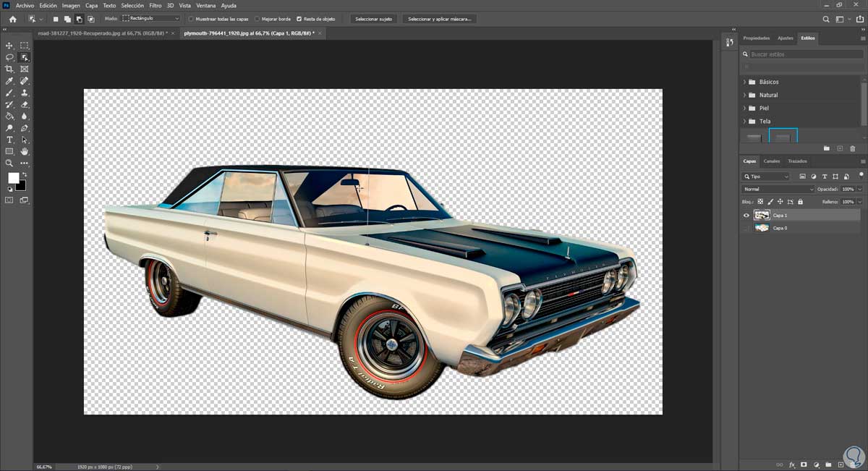Viewport: 868px width, 471px height.
Task: Switch to the Canales tab
Action: tap(772, 161)
